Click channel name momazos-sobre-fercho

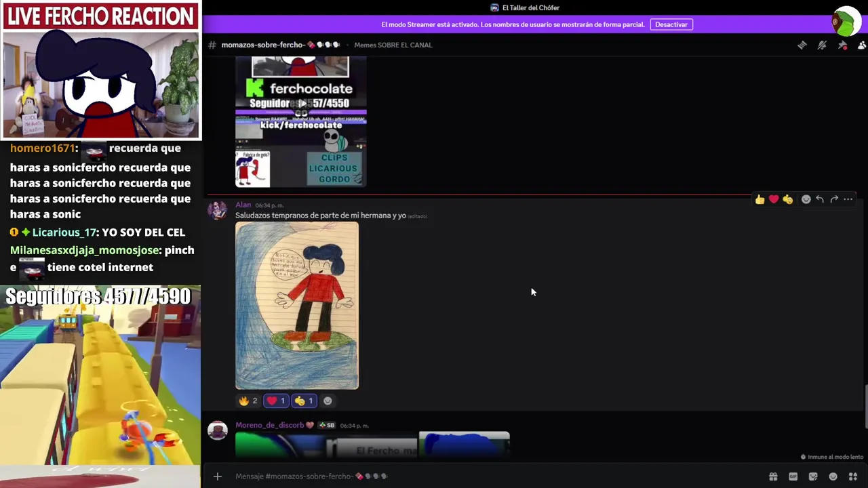(281, 45)
